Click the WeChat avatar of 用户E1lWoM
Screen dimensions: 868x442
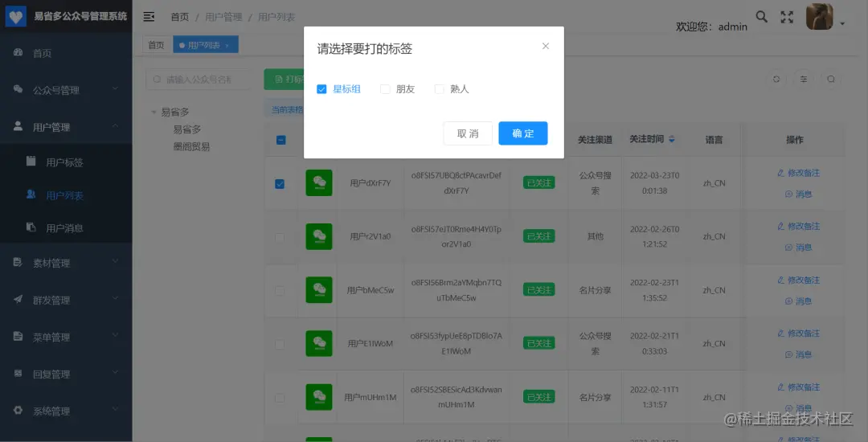pos(319,343)
